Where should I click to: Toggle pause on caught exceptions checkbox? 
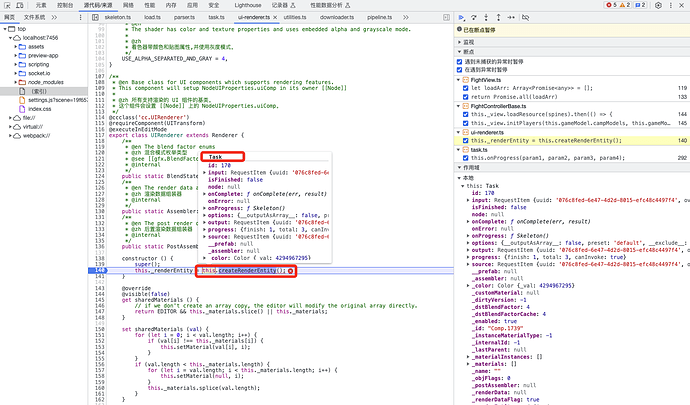(x=459, y=70)
